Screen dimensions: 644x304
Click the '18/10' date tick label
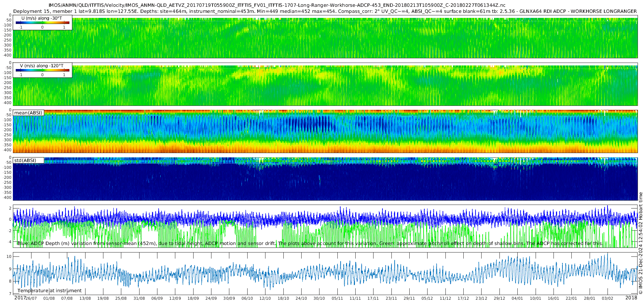pos(283,299)
